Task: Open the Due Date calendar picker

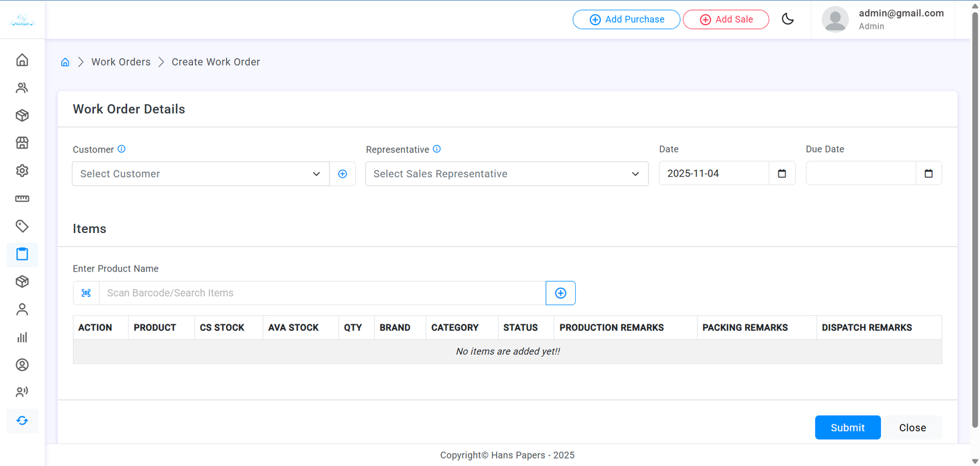Action: click(x=929, y=174)
